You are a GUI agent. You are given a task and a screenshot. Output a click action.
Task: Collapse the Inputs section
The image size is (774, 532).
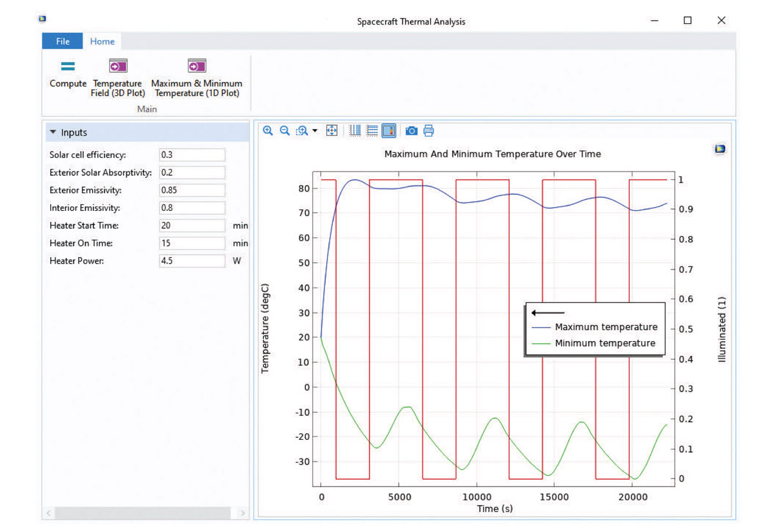[53, 133]
